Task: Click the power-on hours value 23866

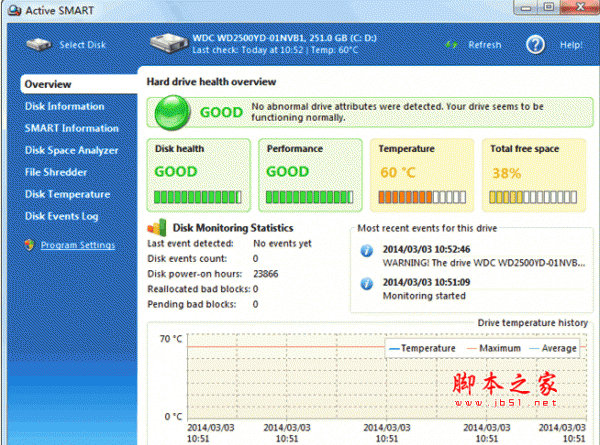Action: [266, 274]
